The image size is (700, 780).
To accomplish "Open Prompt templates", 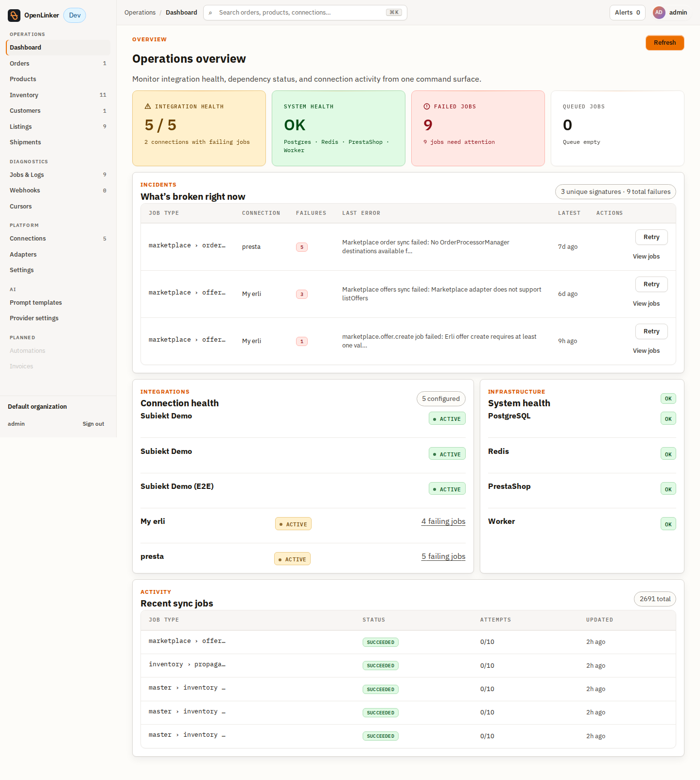I will pos(58,302).
